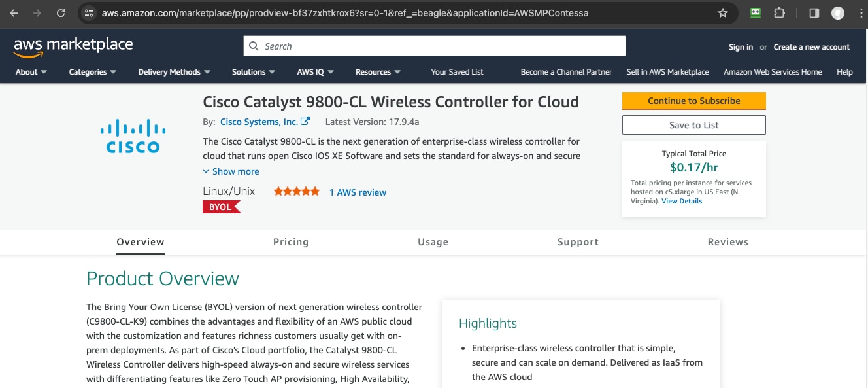The image size is (868, 388).
Task: Switch to the Pricing tab
Action: tap(291, 242)
